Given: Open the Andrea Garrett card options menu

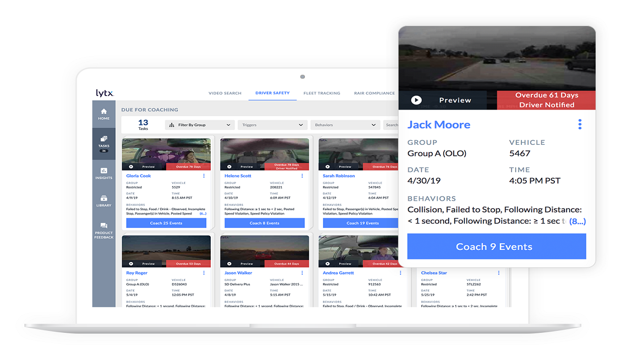Looking at the screenshot, I should coord(400,273).
